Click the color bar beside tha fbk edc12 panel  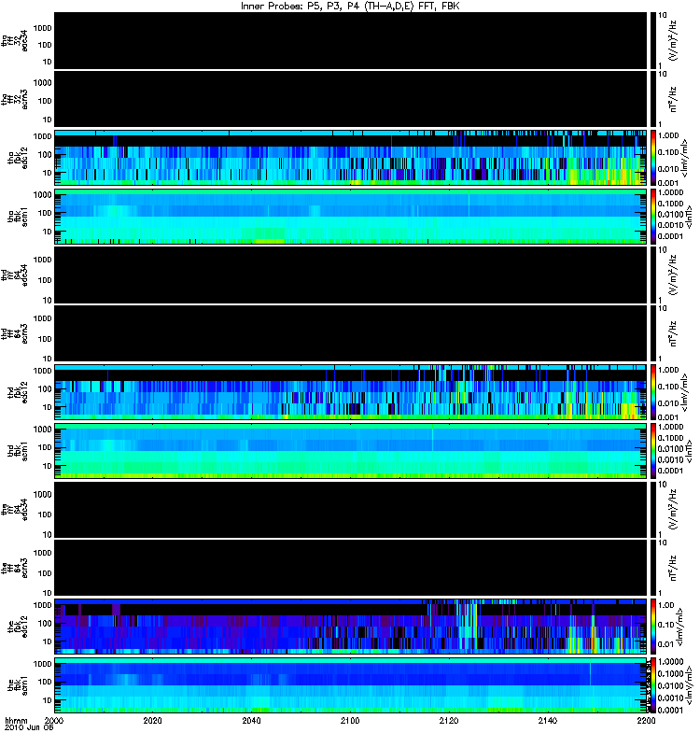point(653,158)
